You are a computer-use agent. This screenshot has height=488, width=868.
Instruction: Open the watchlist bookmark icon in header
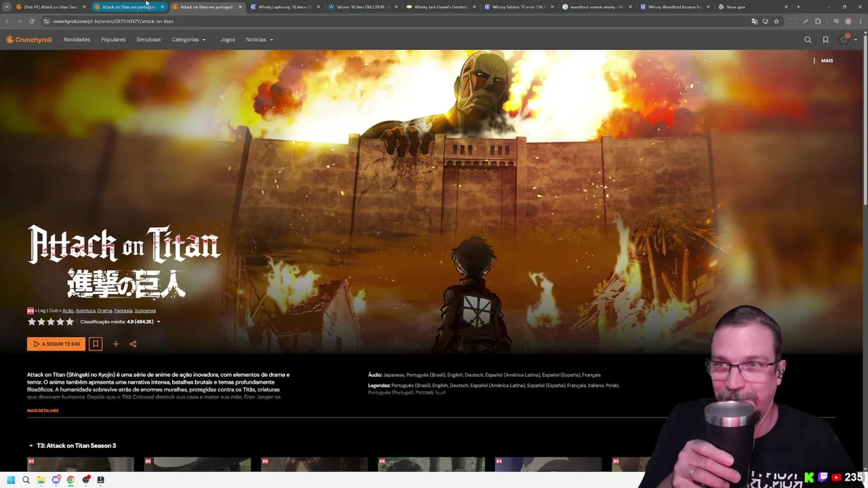coord(825,40)
